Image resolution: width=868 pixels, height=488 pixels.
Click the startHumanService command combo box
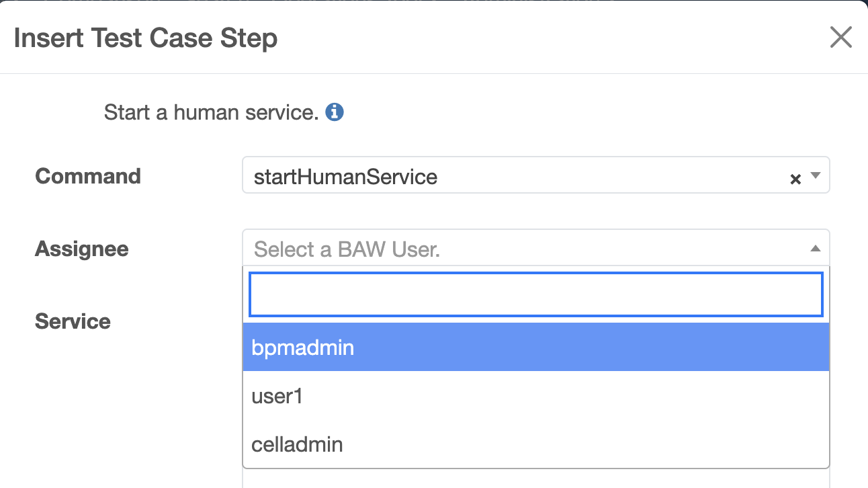535,175
